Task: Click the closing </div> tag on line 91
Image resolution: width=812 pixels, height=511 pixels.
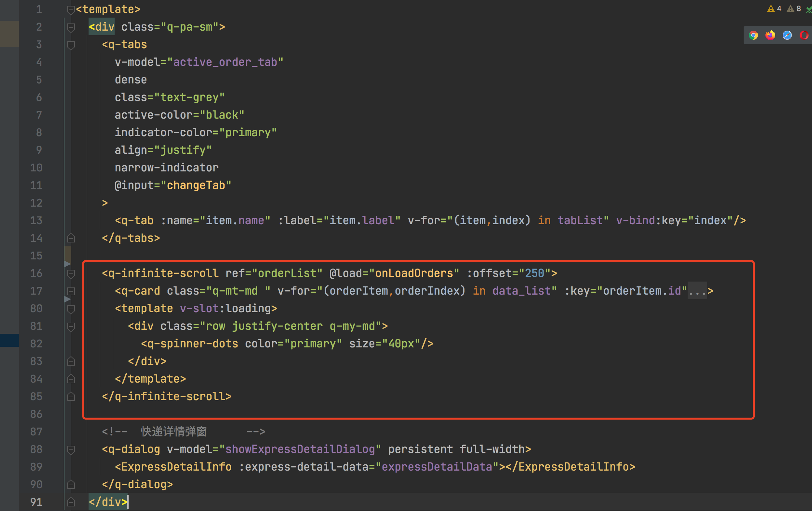Action: 107,502
